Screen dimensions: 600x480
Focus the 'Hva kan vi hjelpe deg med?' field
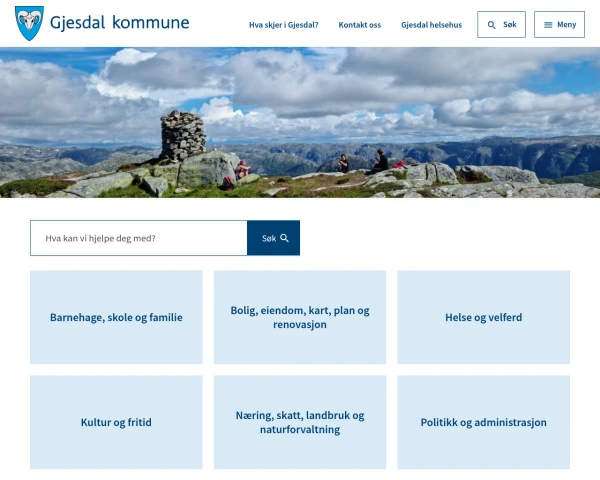pos(139,238)
